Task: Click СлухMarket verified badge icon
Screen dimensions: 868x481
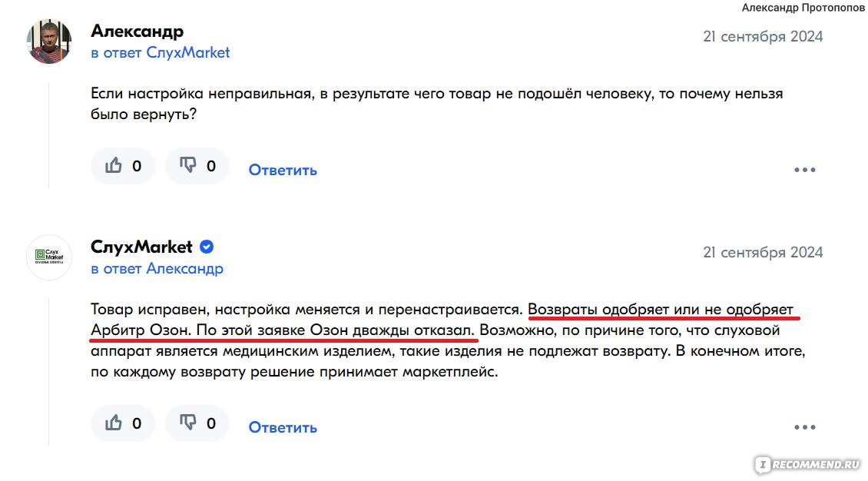Action: coord(207,247)
